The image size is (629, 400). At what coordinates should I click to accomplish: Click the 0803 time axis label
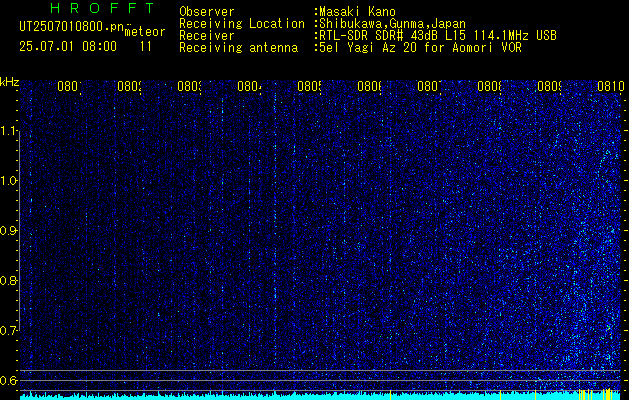[x=189, y=86]
